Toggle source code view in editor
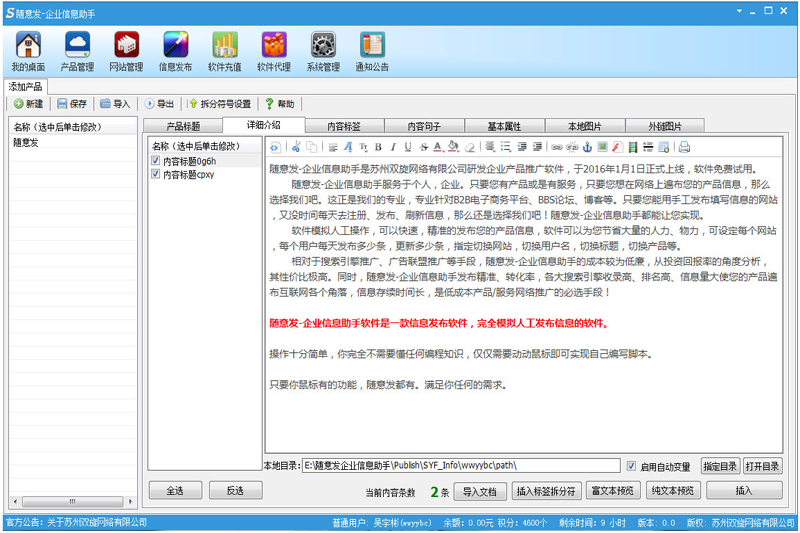Viewport: 800px width, 533px height. [274, 147]
